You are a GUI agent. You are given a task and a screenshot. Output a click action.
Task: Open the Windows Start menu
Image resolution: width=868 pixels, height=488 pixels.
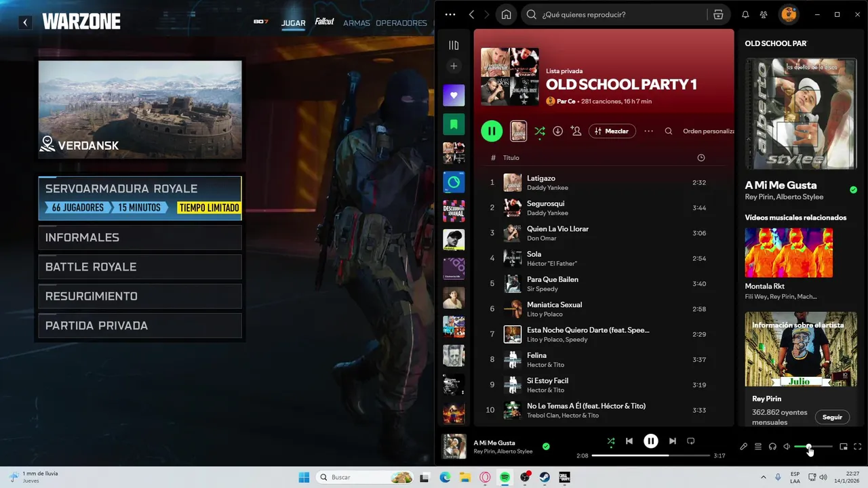pyautogui.click(x=303, y=477)
